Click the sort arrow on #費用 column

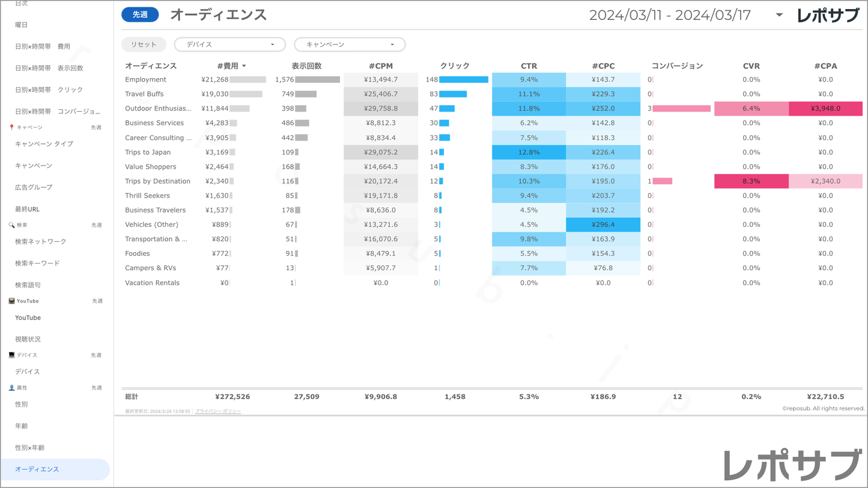point(244,66)
